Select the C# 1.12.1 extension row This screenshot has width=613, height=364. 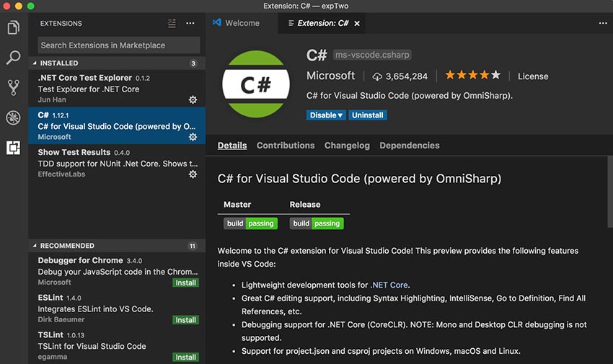(x=117, y=125)
